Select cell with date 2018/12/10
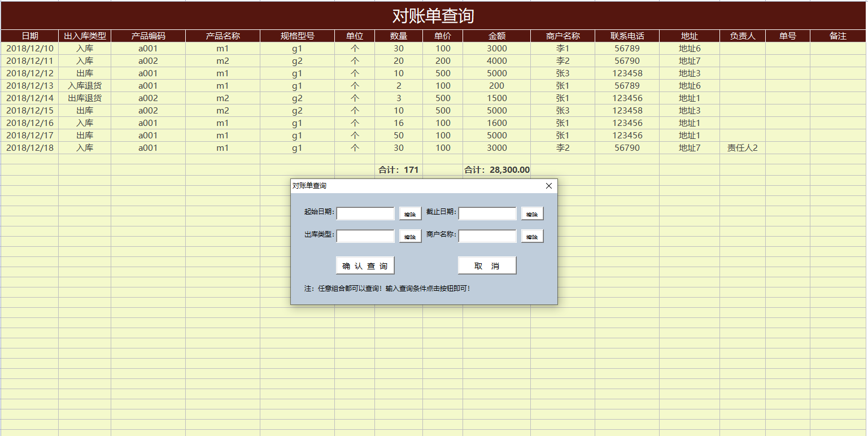Image resolution: width=868 pixels, height=436 pixels. point(29,49)
